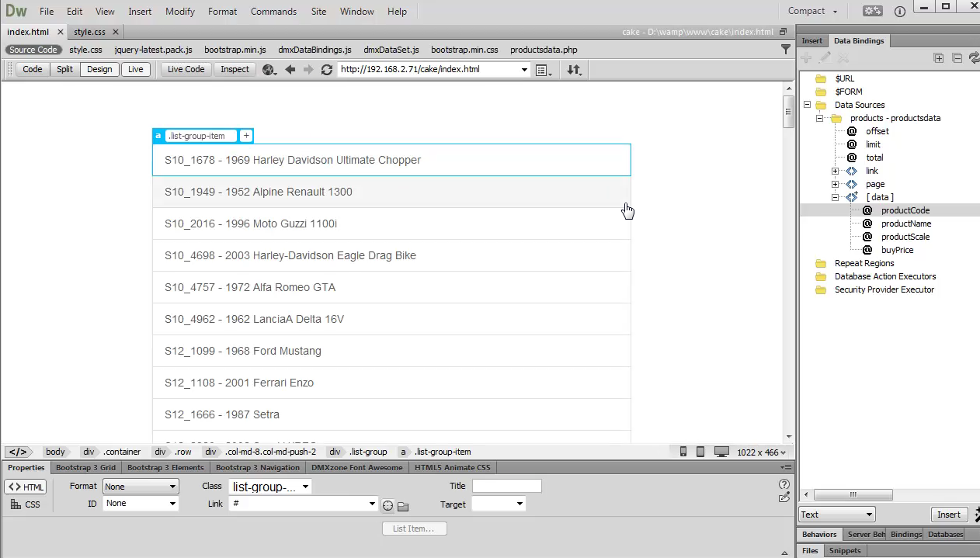Screen dimensions: 980x558
Task: Switch to the Insert panel tab
Action: 812,40
